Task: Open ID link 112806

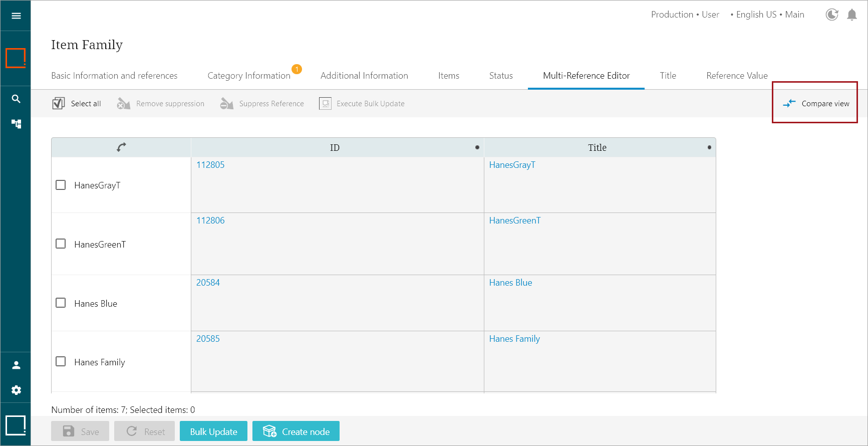Action: [x=210, y=220]
